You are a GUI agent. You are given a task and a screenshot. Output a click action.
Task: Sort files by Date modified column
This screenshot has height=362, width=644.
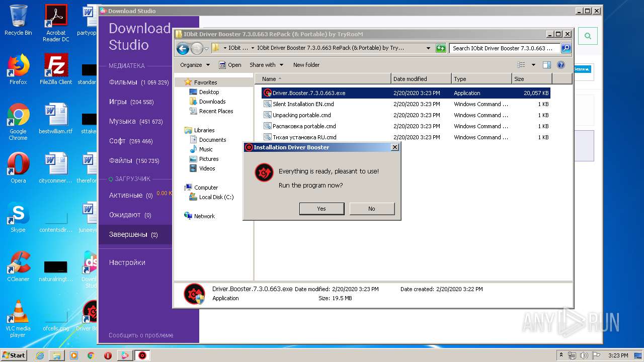point(421,79)
